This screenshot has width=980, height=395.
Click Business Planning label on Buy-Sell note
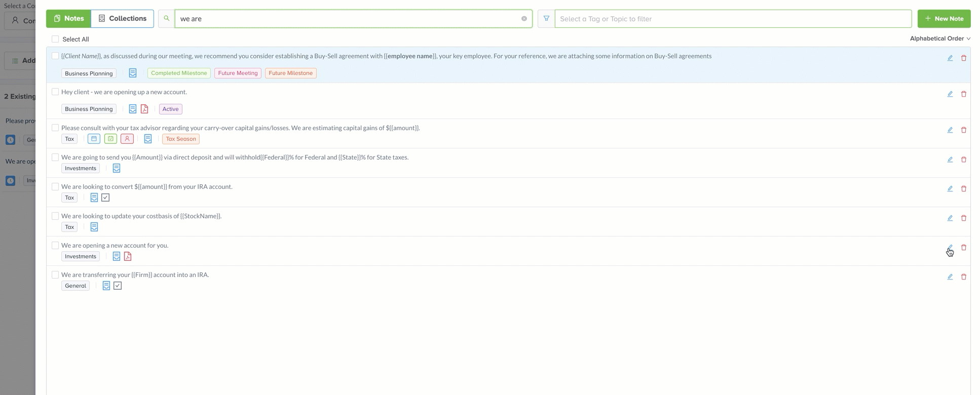click(x=89, y=73)
